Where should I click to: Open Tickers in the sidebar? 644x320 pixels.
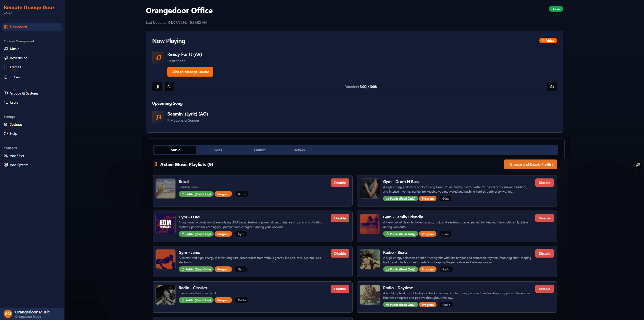click(15, 77)
